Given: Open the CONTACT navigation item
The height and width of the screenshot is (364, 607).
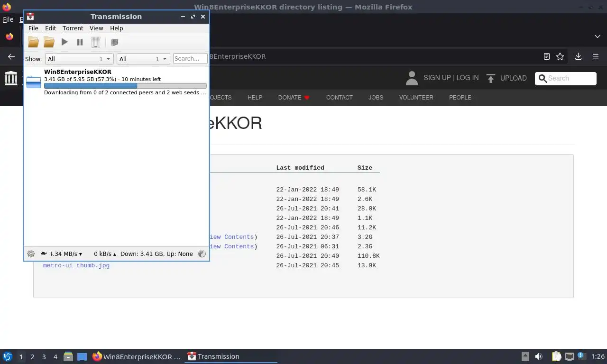Looking at the screenshot, I should pos(339,97).
